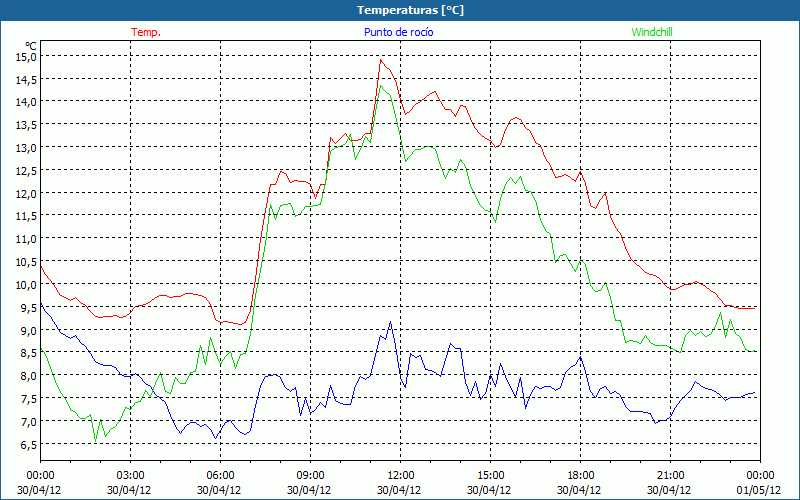Click the Temperaturas [°C] chart title
The width and height of the screenshot is (800, 500).
point(410,10)
